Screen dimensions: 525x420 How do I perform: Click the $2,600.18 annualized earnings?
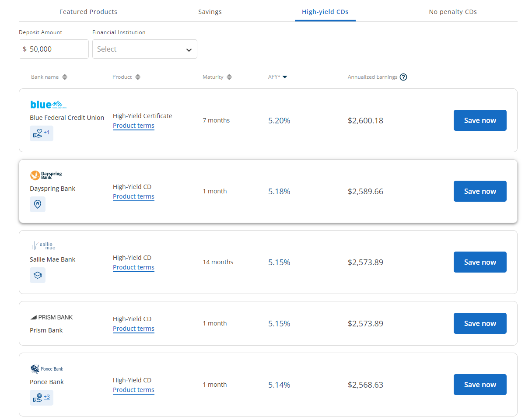(x=365, y=120)
